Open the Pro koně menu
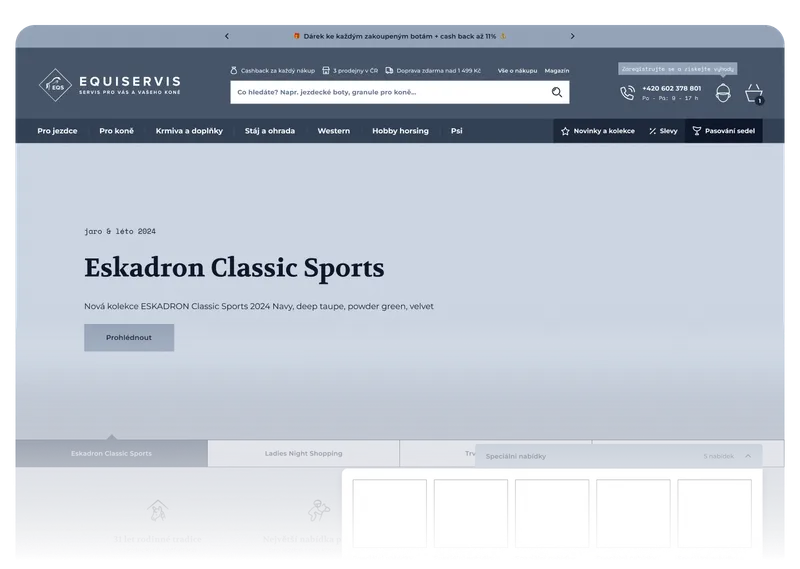 click(116, 131)
